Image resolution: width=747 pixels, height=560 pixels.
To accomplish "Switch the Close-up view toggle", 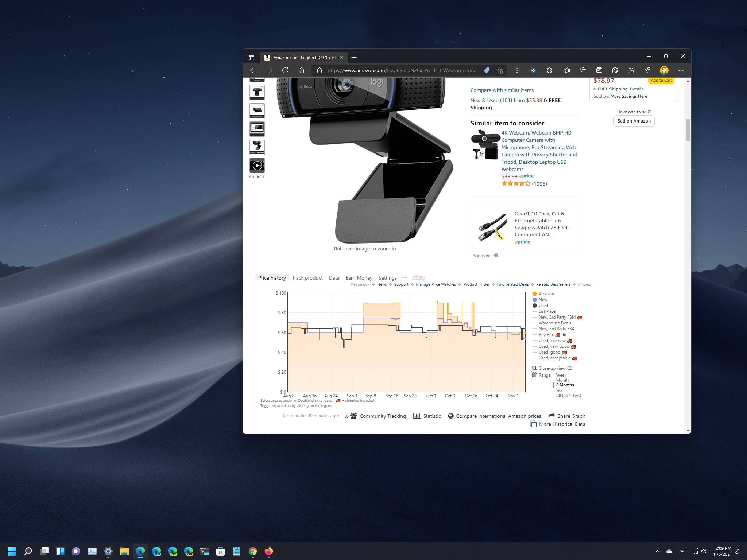I will (x=570, y=368).
